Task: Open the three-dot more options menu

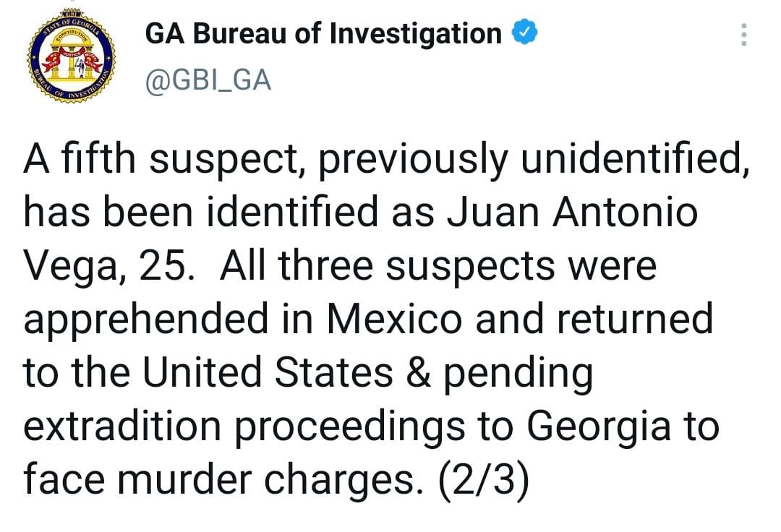Action: click(x=743, y=34)
